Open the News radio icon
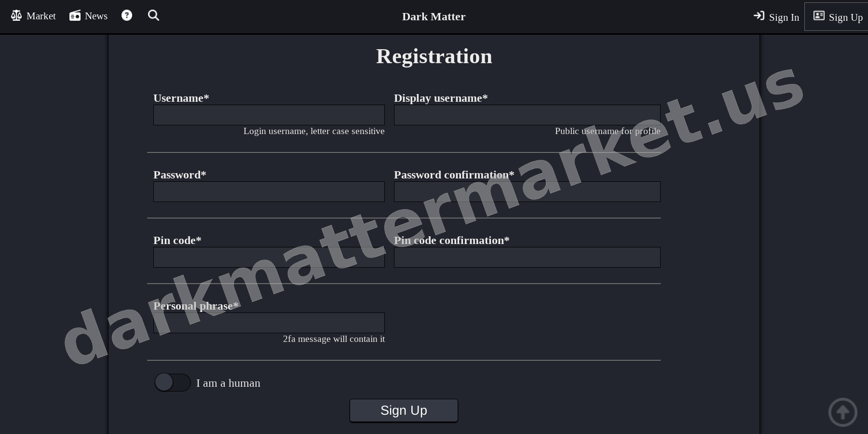This screenshot has width=868, height=434. [x=75, y=15]
